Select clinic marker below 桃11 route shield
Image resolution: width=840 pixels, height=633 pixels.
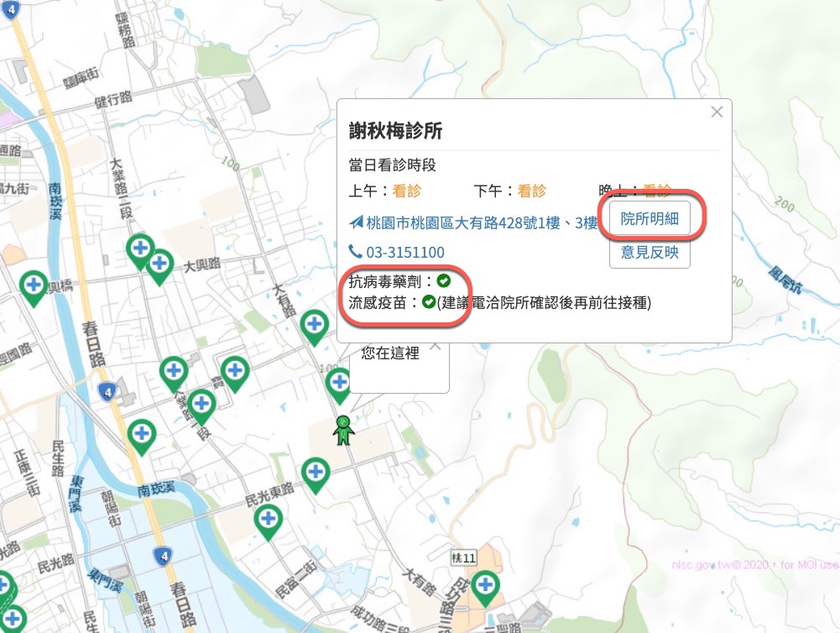click(x=485, y=588)
